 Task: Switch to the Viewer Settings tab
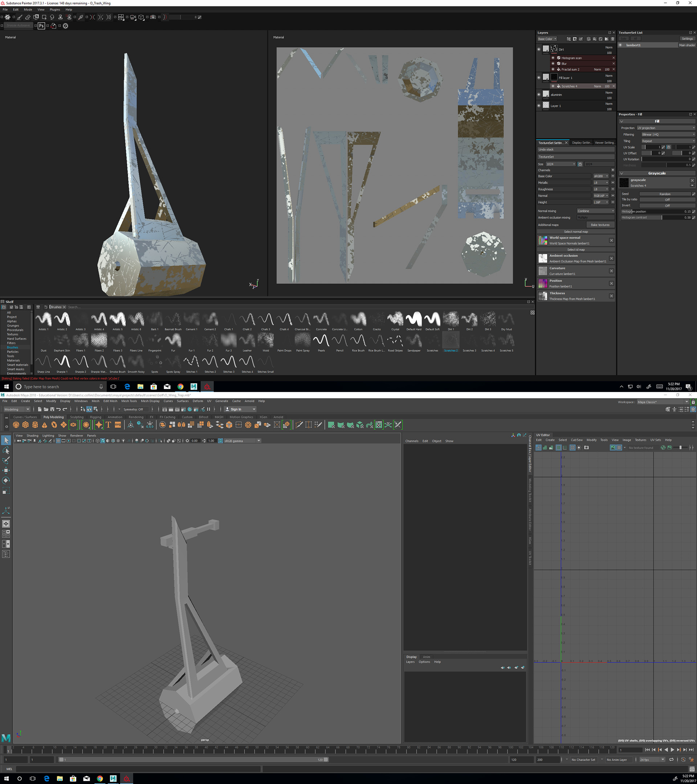[604, 142]
